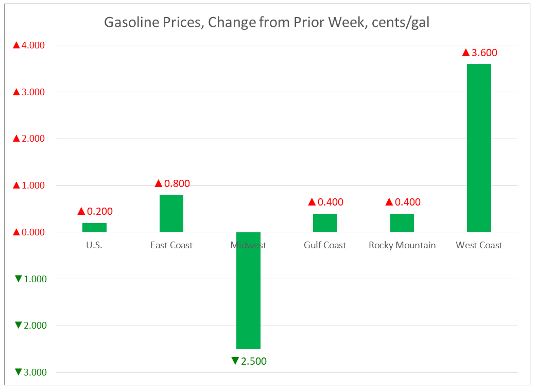Viewport: 536px width, 392px height.
Task: Select the bottom 3.000 decrease axis label
Action: [x=31, y=372]
